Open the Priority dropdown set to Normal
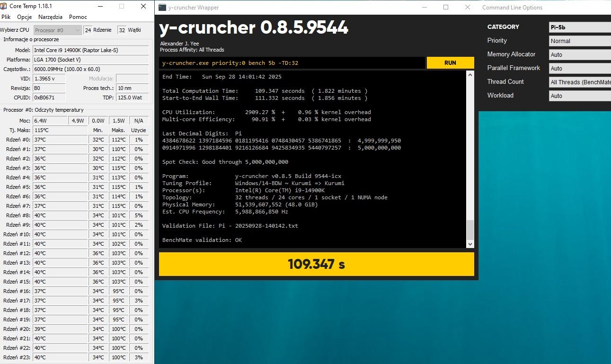The width and height of the screenshot is (611, 364). (580, 41)
